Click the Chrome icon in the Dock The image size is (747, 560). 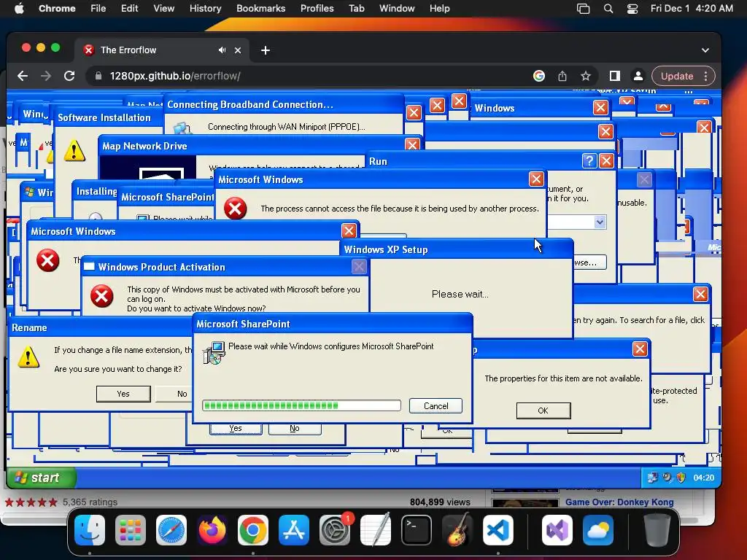tap(253, 530)
